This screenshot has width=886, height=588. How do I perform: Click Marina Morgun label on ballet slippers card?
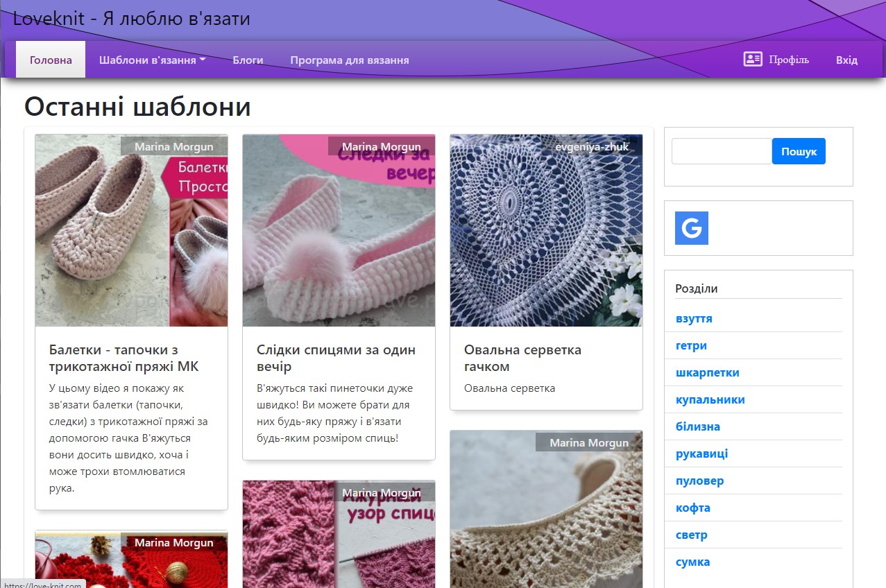[x=174, y=146]
